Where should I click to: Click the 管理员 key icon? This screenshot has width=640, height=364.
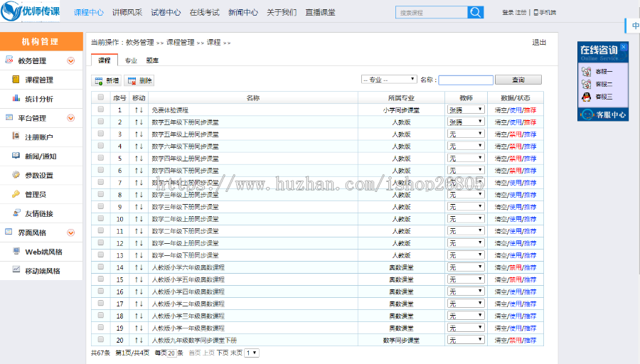(x=16, y=194)
